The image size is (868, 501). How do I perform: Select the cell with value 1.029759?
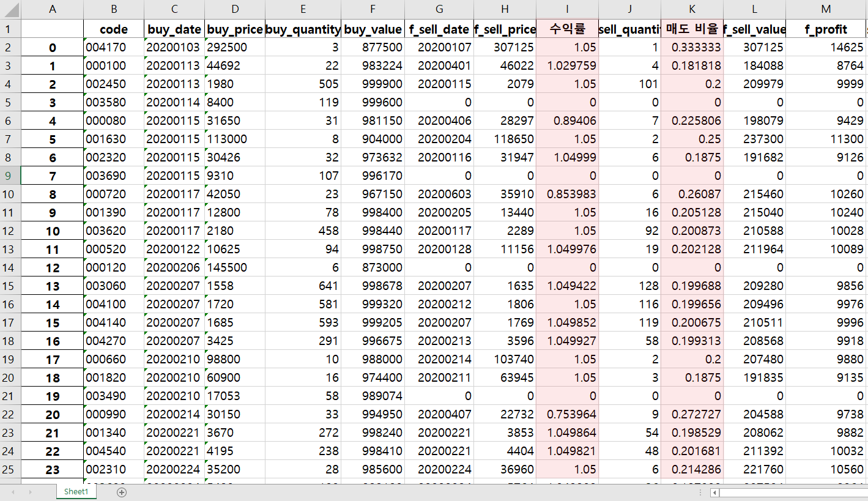click(568, 65)
